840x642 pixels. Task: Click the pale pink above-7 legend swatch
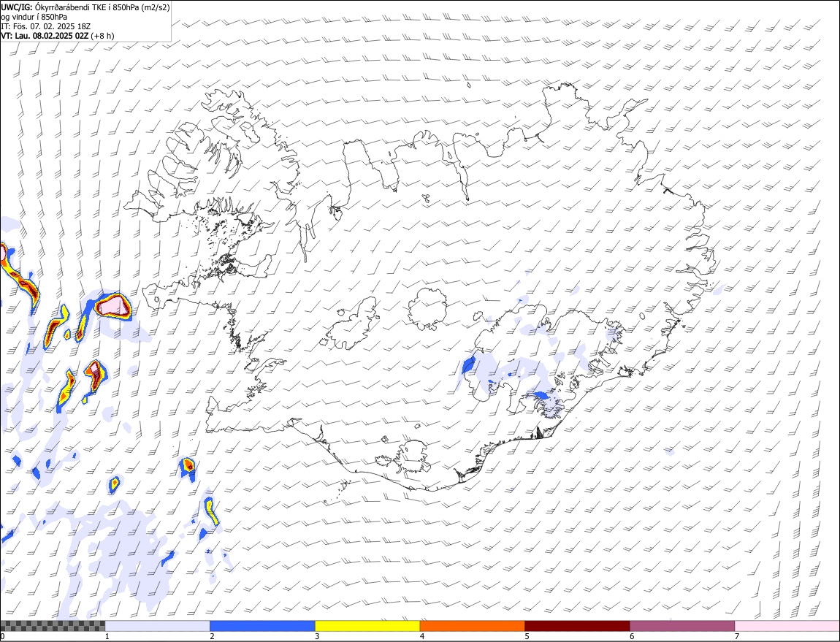pyautogui.click(x=787, y=626)
